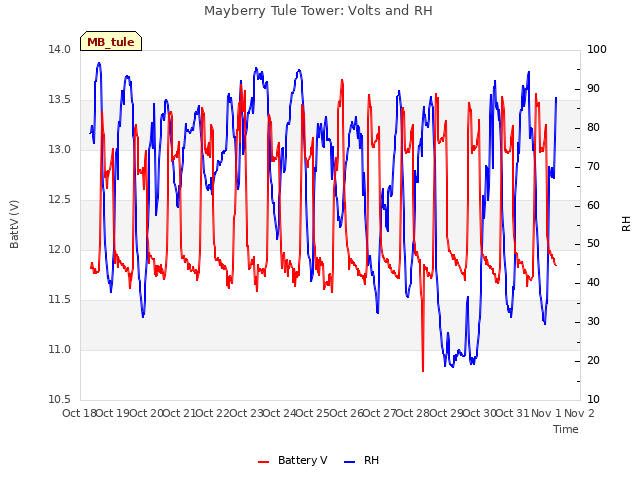Click the MB_tule label box
This screenshot has height=480, width=640.
[111, 41]
